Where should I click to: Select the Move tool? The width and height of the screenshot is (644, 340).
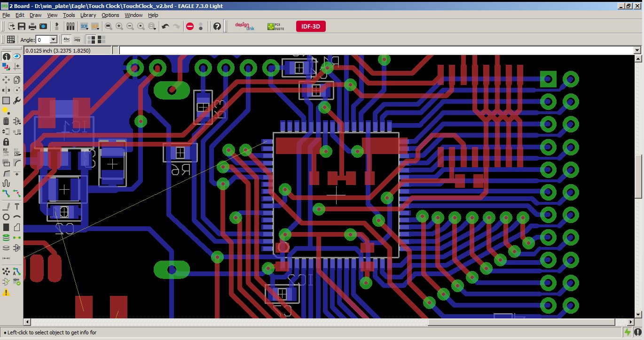pyautogui.click(x=6, y=80)
